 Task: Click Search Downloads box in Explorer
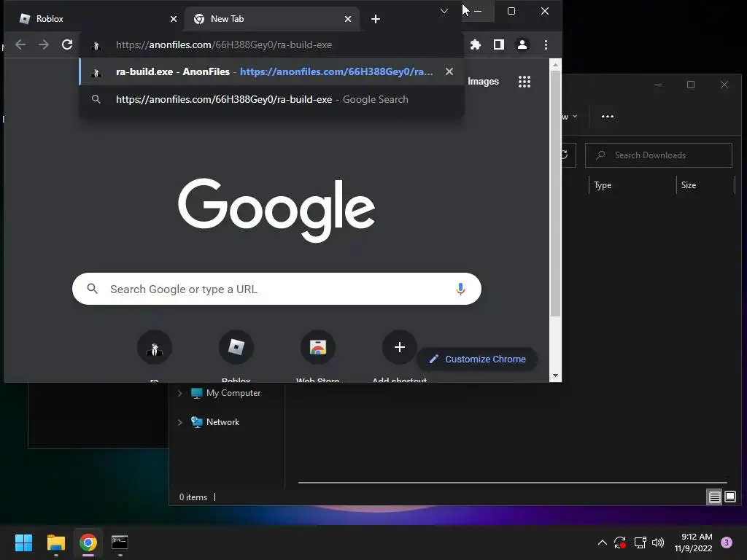click(x=659, y=155)
